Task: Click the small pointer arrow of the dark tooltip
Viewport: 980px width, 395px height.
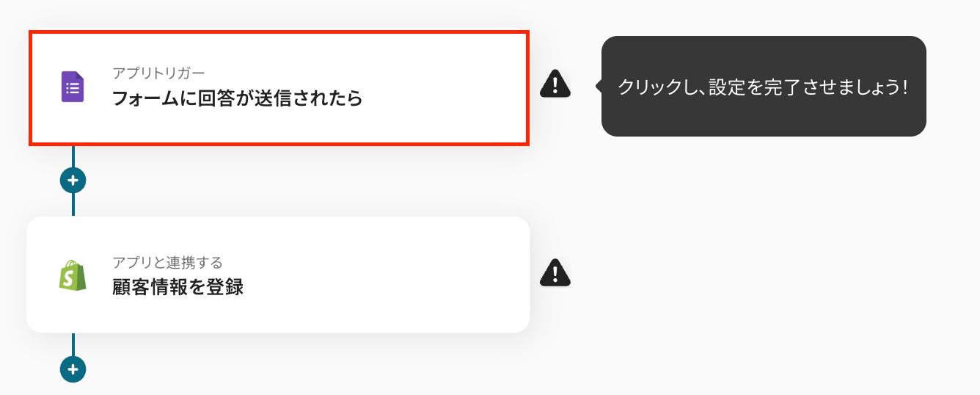Action: 598,86
